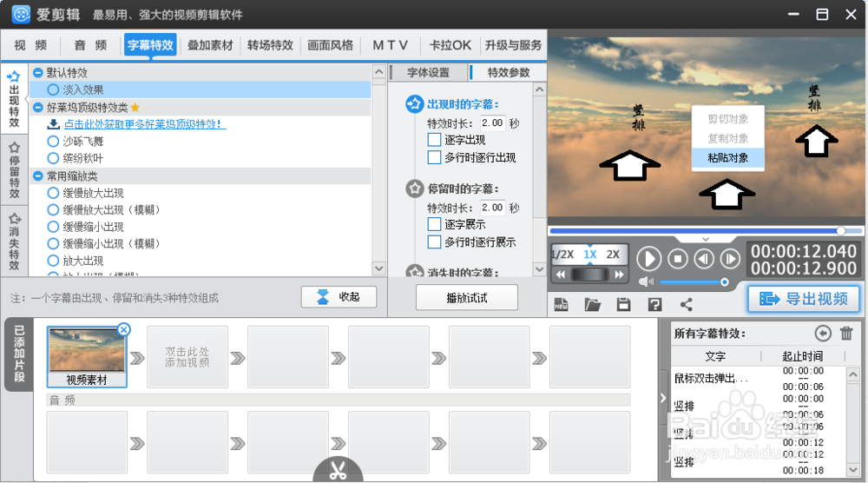Save project floppy disk icon
Screen dimensions: 868x483
pyautogui.click(x=623, y=304)
